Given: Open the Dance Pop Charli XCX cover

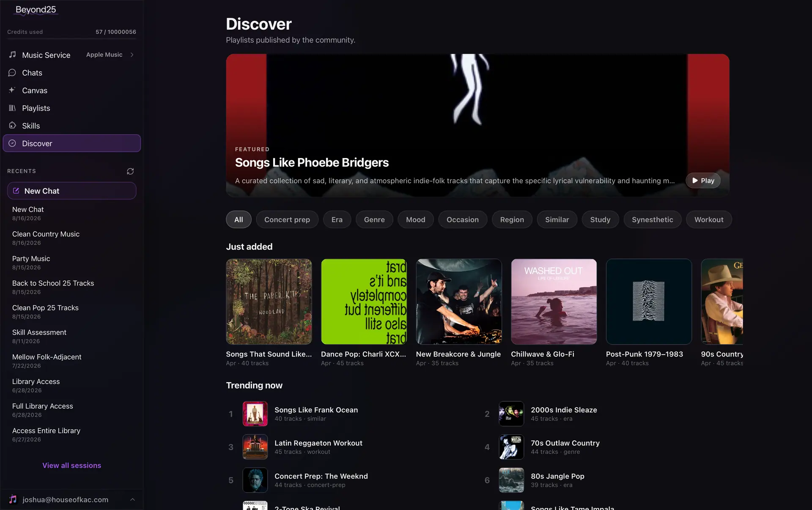Looking at the screenshot, I should click(x=364, y=302).
